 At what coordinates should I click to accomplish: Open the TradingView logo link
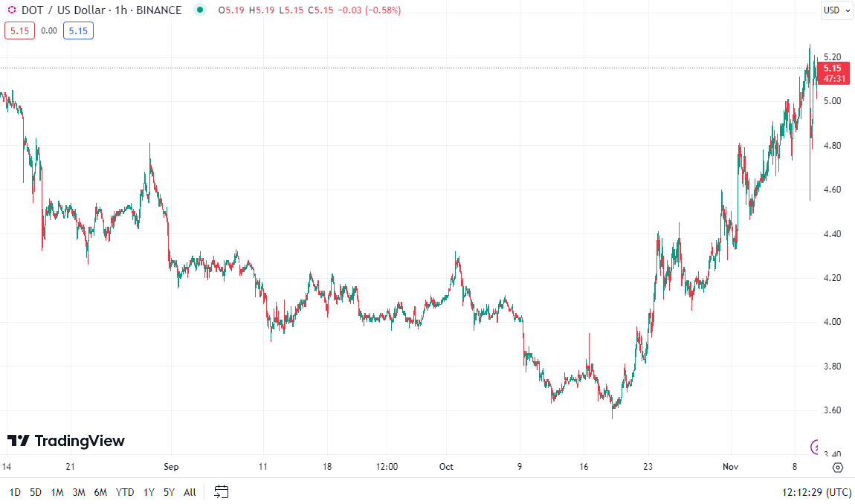tap(65, 441)
